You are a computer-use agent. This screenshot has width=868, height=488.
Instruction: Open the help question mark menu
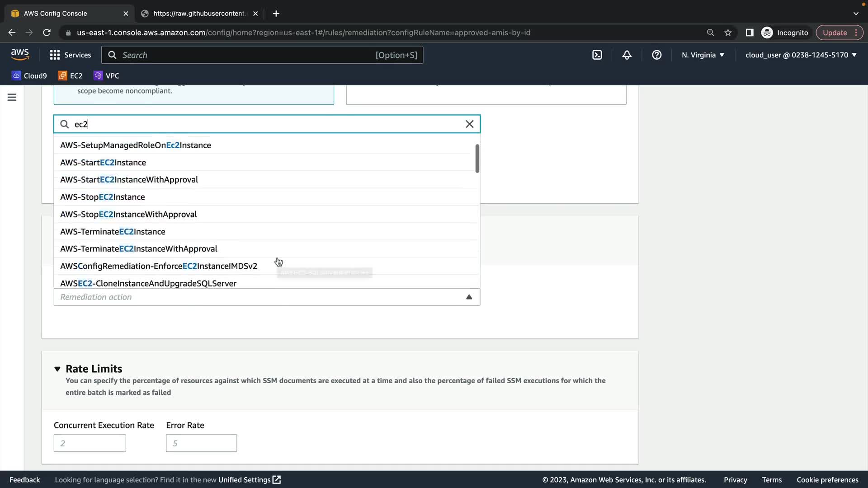click(x=656, y=55)
